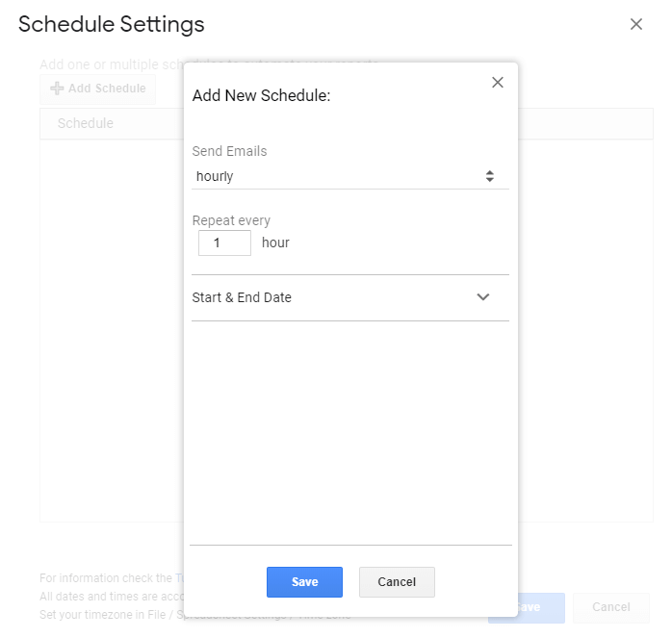This screenshot has height=638, width=672.
Task: Click the Repeat every label
Action: (x=231, y=220)
